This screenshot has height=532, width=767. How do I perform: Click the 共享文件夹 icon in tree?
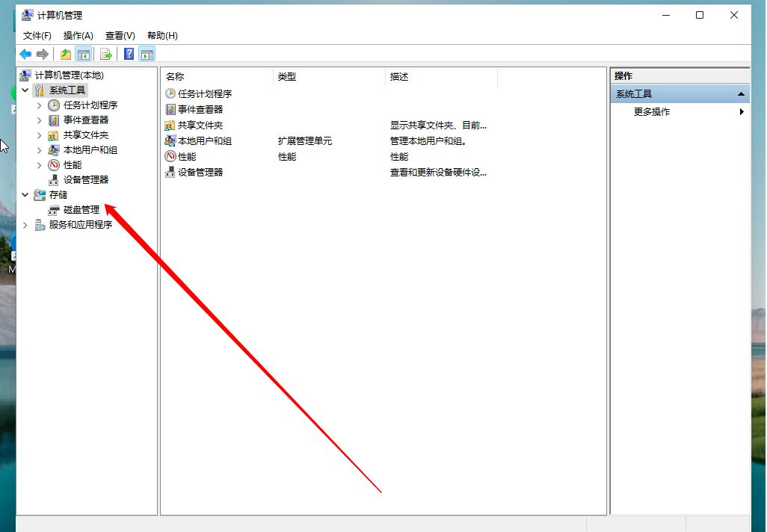coord(53,135)
